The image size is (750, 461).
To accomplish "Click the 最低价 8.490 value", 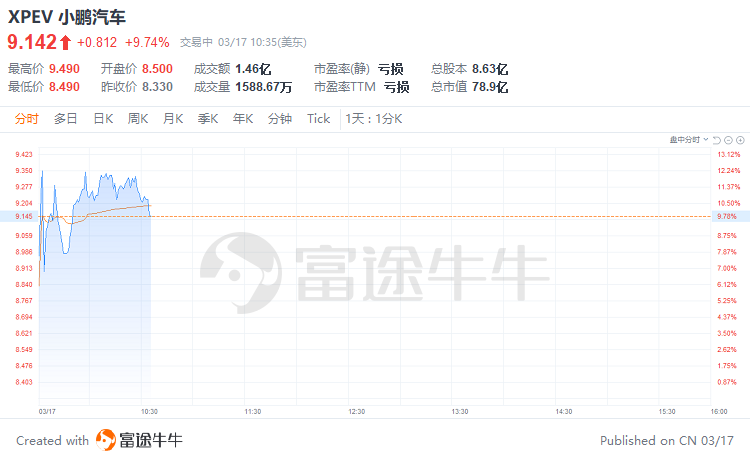I will (65, 87).
